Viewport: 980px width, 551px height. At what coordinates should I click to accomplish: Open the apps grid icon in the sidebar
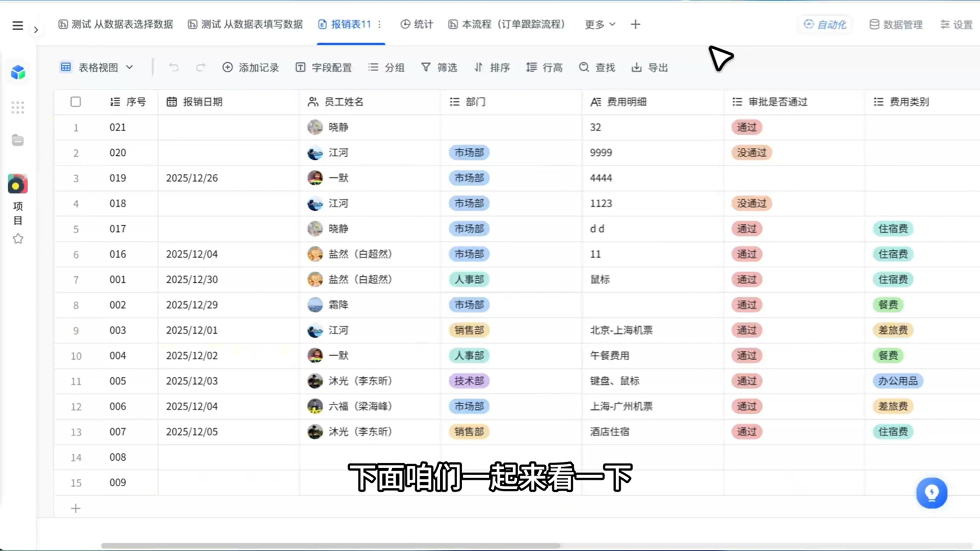coord(18,108)
